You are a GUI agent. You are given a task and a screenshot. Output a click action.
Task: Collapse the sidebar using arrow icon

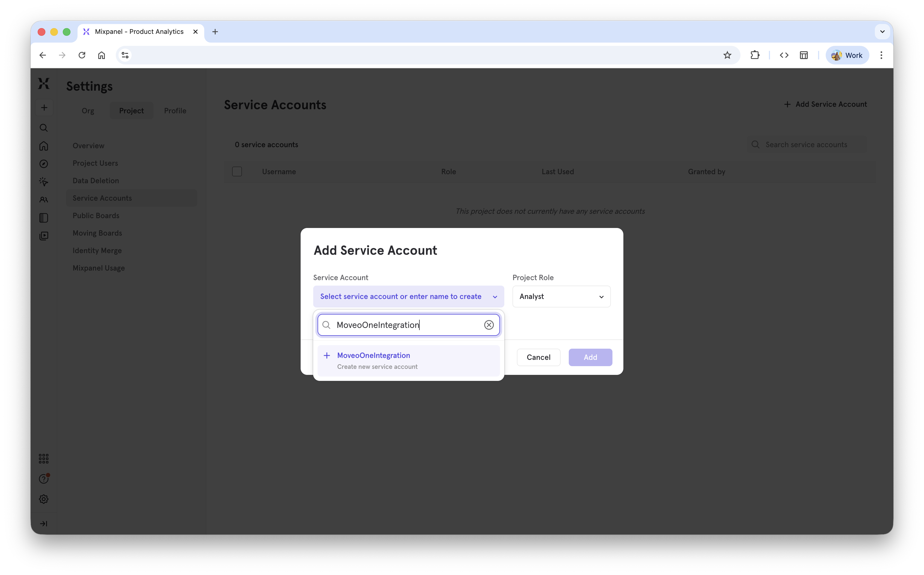tap(44, 523)
